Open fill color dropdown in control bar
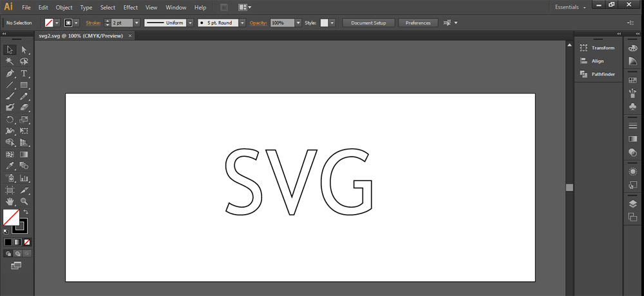The image size is (644, 296). click(x=57, y=23)
